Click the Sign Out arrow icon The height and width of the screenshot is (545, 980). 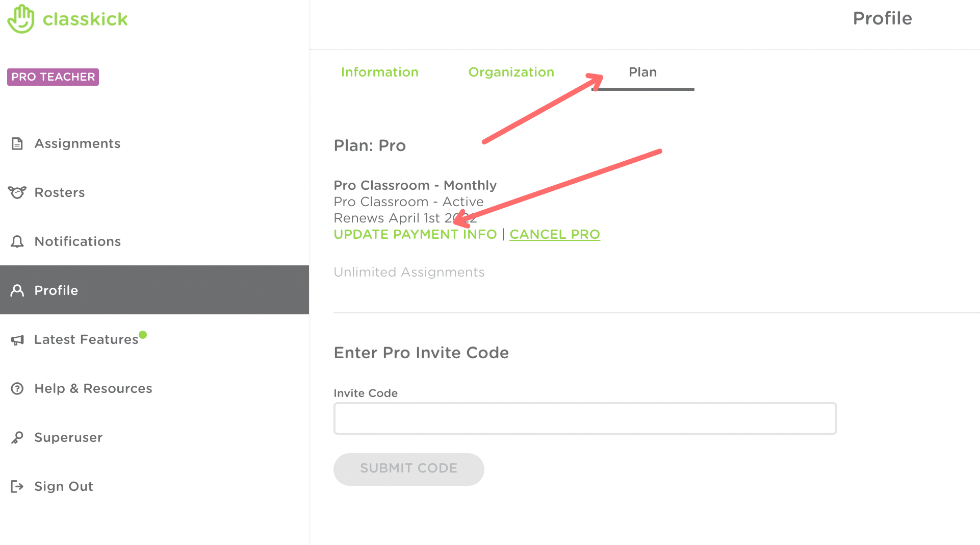17,486
